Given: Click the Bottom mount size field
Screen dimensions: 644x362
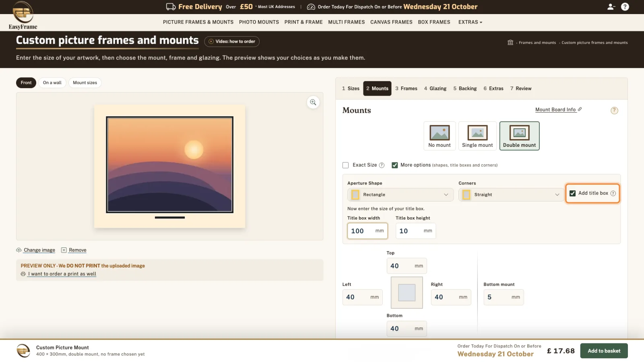Looking at the screenshot, I should pyautogui.click(x=504, y=297).
